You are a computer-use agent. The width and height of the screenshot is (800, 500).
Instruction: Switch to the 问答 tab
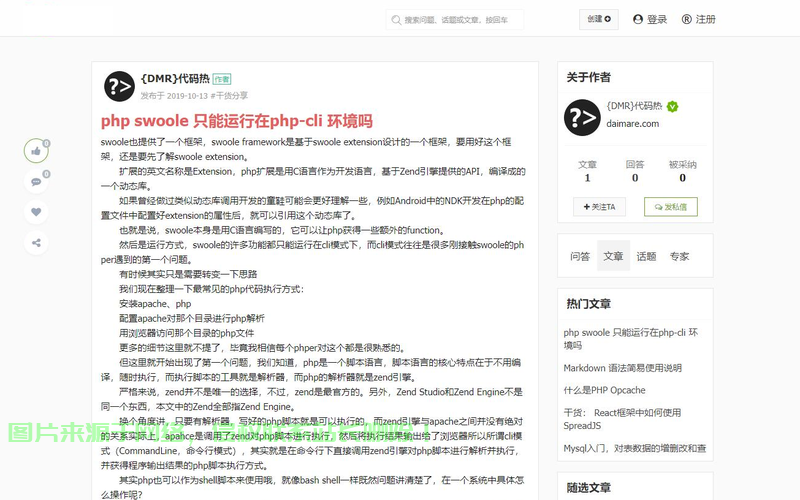580,256
